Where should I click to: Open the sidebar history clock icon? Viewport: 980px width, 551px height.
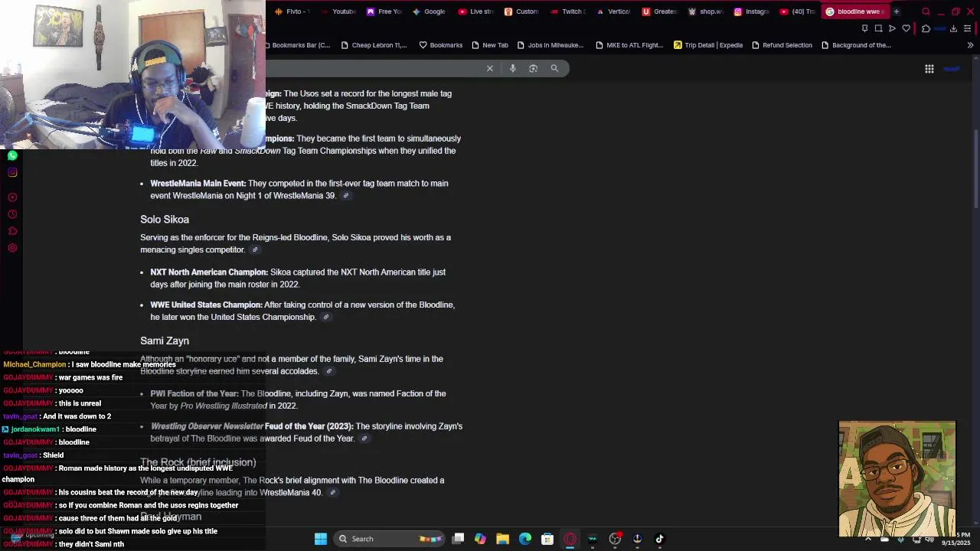[x=12, y=214]
